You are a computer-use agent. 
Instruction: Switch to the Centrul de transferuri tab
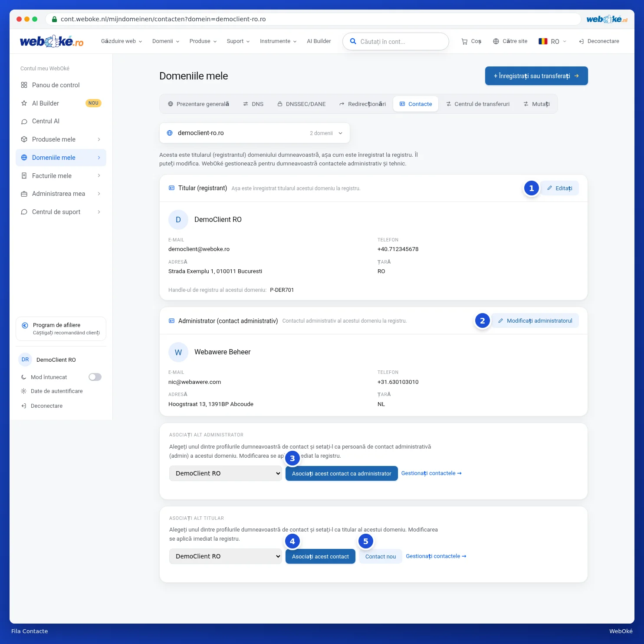(x=478, y=104)
